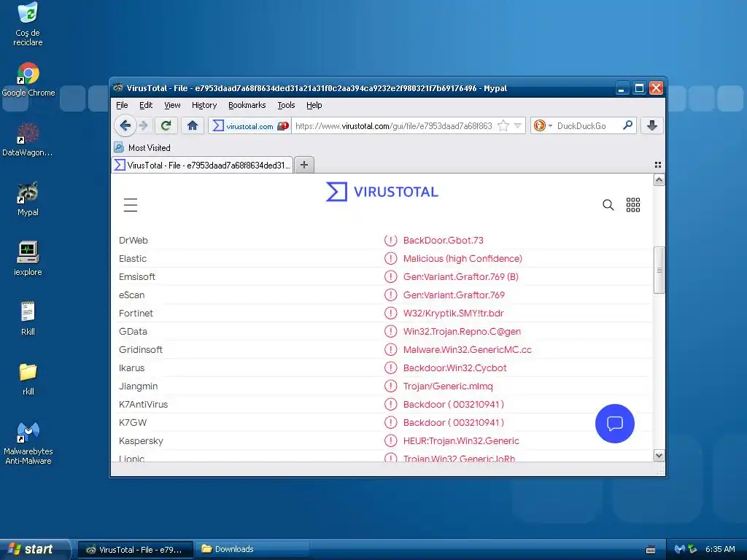Image resolution: width=747 pixels, height=560 pixels.
Task: Open the Edit menu
Action: 146,105
